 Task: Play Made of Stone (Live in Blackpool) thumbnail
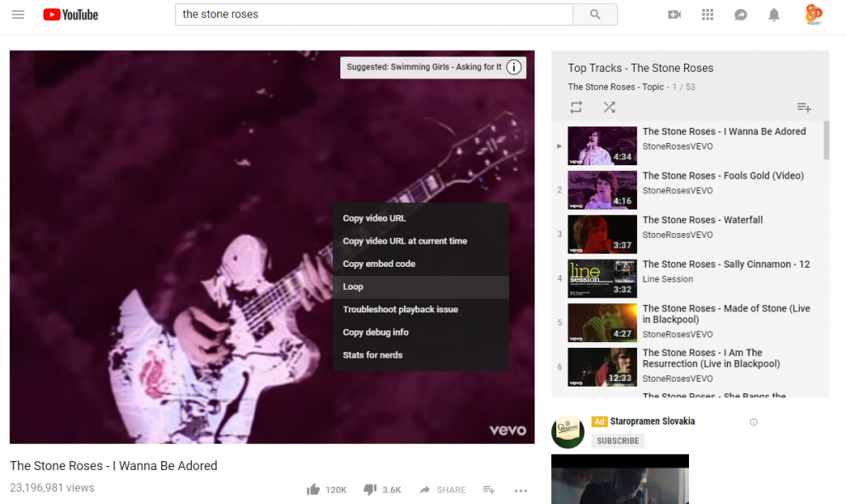pos(602,323)
